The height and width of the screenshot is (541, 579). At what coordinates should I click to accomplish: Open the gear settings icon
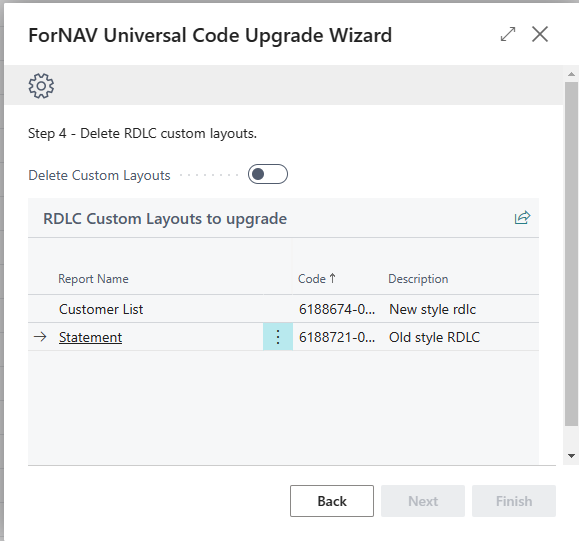41,86
